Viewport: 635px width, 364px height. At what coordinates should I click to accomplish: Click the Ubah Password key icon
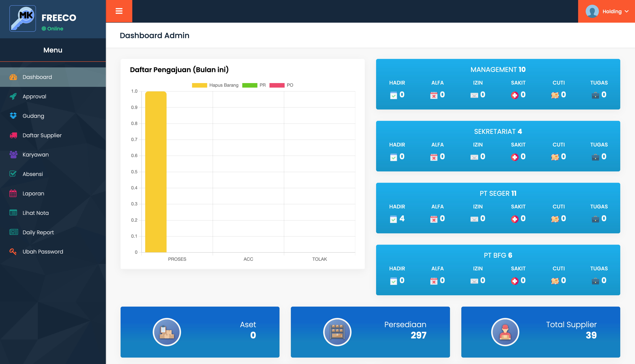tap(13, 251)
